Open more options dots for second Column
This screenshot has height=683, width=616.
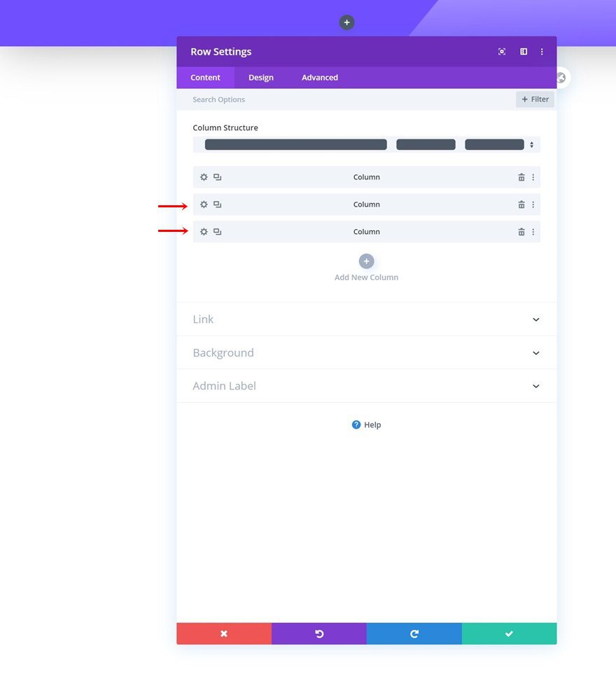[x=533, y=205]
